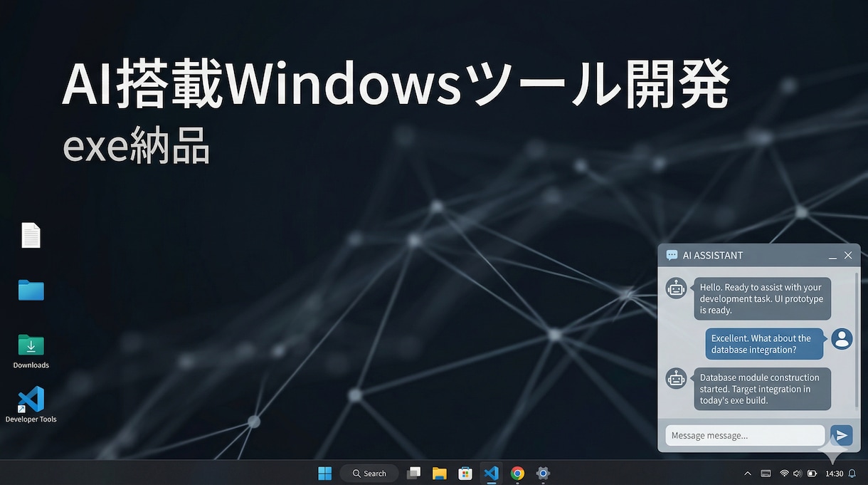Click the AI ASSISTANT title text
The image size is (868, 485).
(x=713, y=255)
